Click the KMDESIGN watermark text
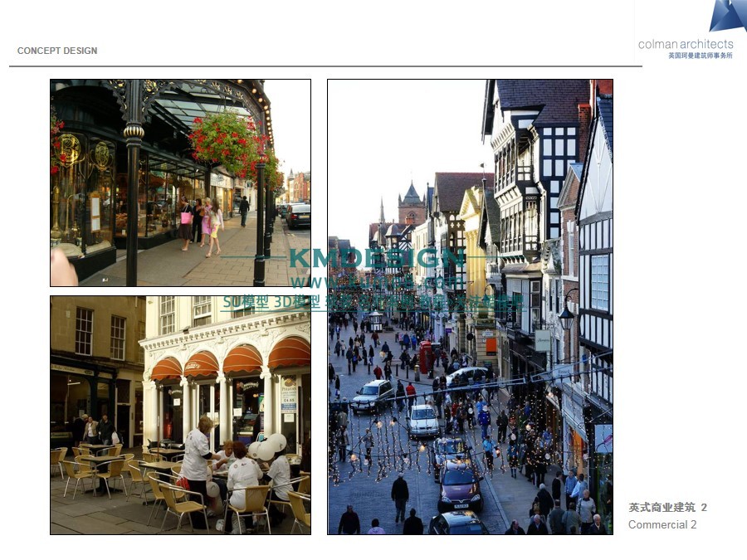 (376, 258)
